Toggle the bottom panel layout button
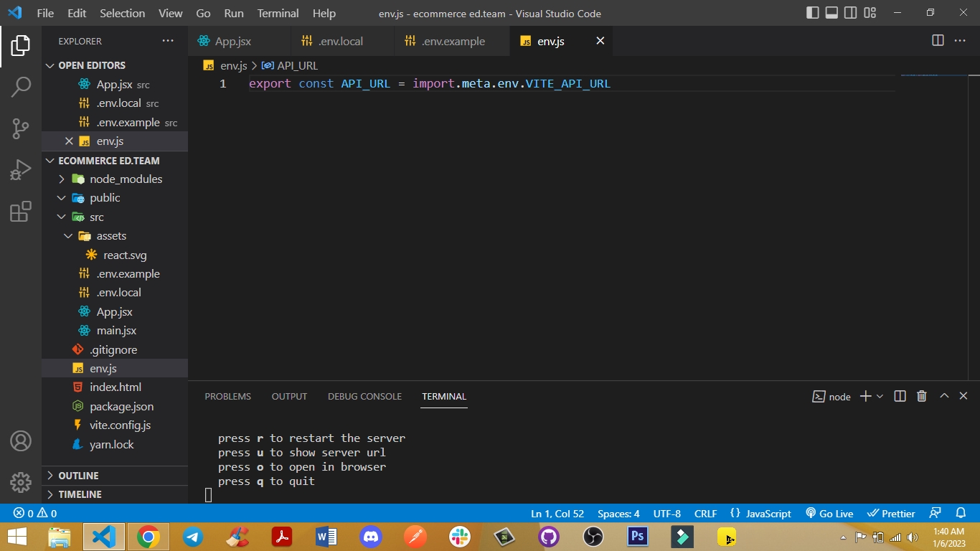 click(831, 13)
